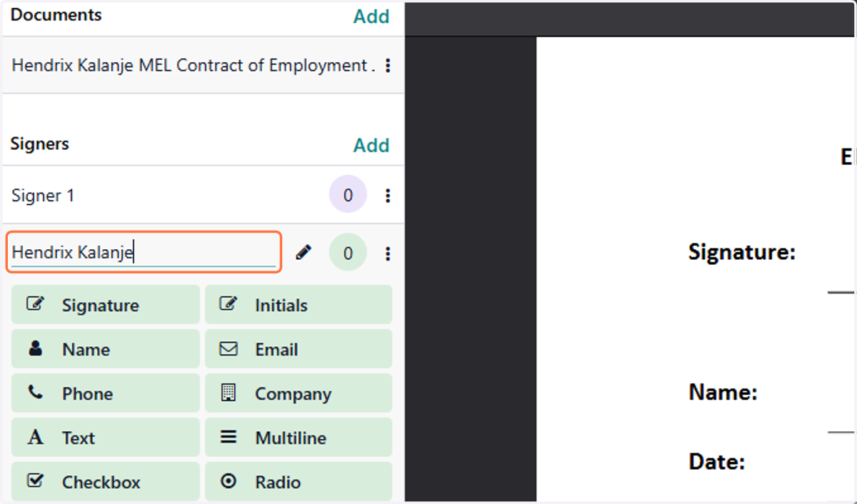
Task: Select the Phone field button
Action: pos(106,394)
